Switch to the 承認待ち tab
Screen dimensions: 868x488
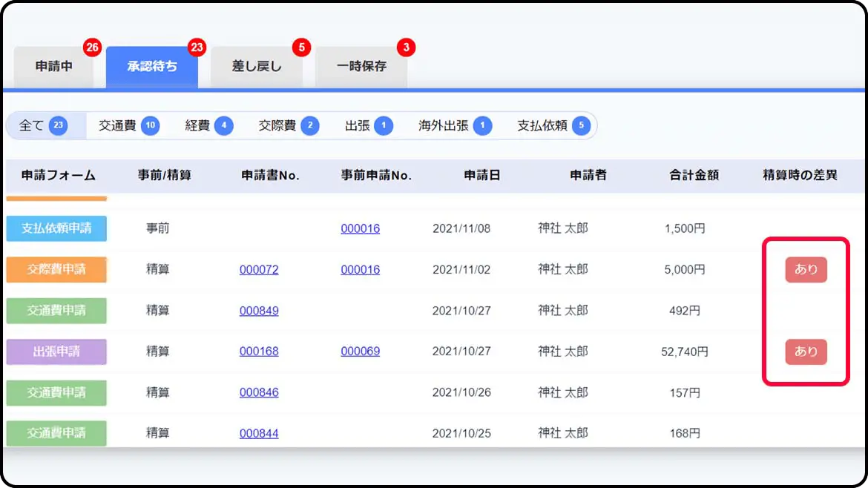pos(152,67)
